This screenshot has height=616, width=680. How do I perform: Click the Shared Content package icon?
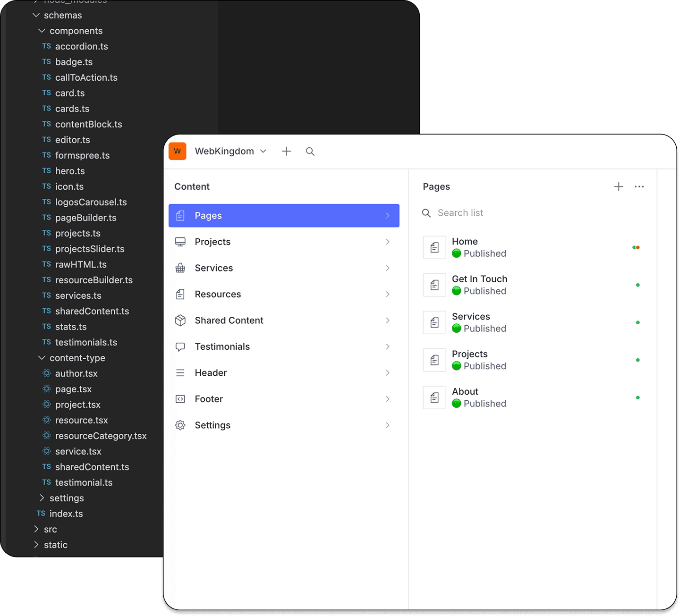tap(180, 321)
